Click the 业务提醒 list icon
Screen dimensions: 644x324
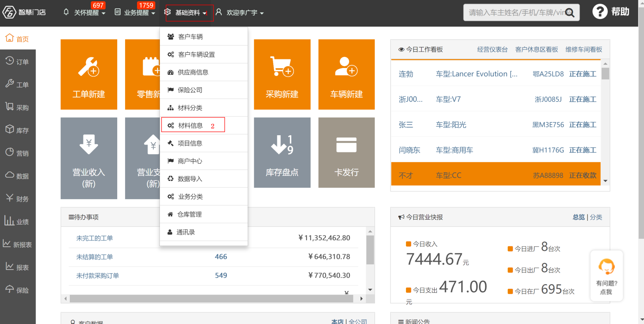coord(118,12)
